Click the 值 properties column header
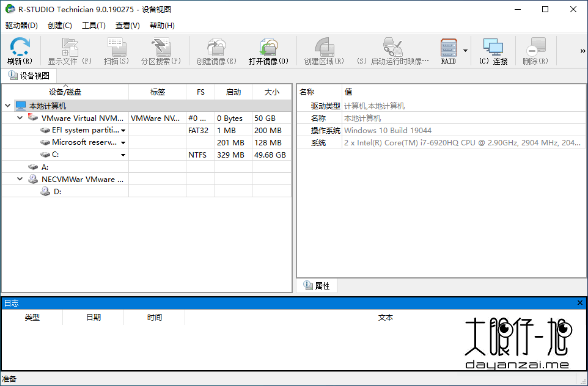The height and width of the screenshot is (386, 588). pyautogui.click(x=464, y=92)
